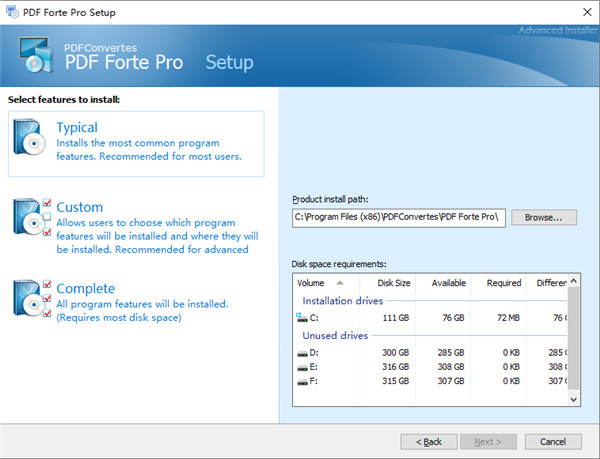Click the disk list vertical scrollbar thumb

coord(573,338)
